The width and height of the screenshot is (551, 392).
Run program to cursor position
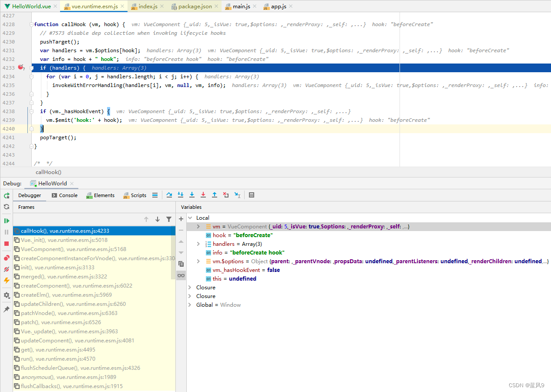pos(237,195)
